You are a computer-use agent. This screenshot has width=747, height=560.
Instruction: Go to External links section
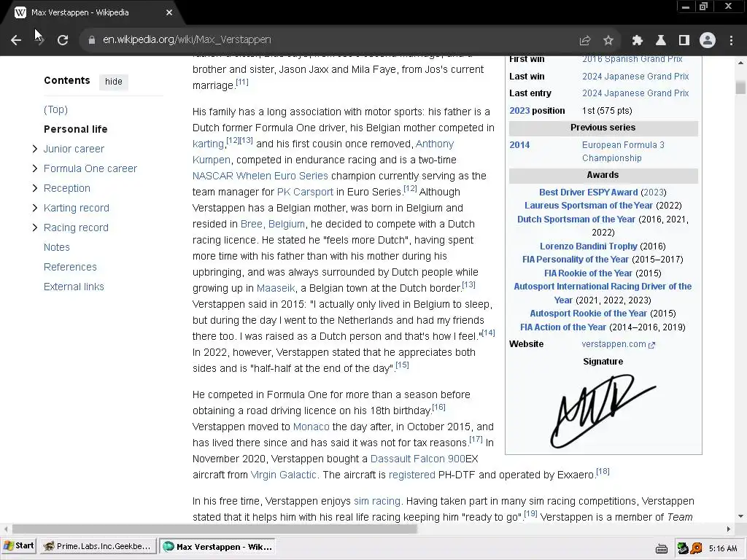74,287
